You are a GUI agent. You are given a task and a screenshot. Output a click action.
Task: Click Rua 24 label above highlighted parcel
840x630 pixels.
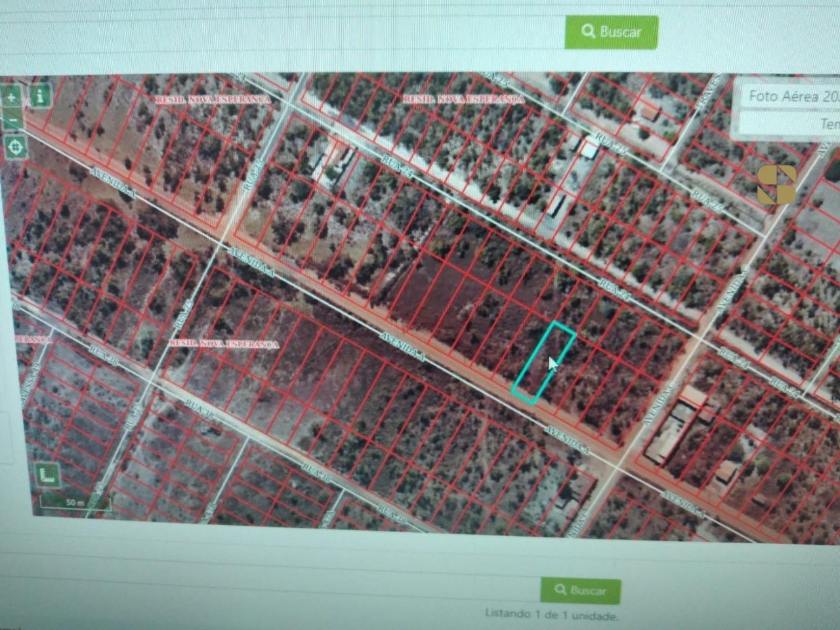point(615,289)
